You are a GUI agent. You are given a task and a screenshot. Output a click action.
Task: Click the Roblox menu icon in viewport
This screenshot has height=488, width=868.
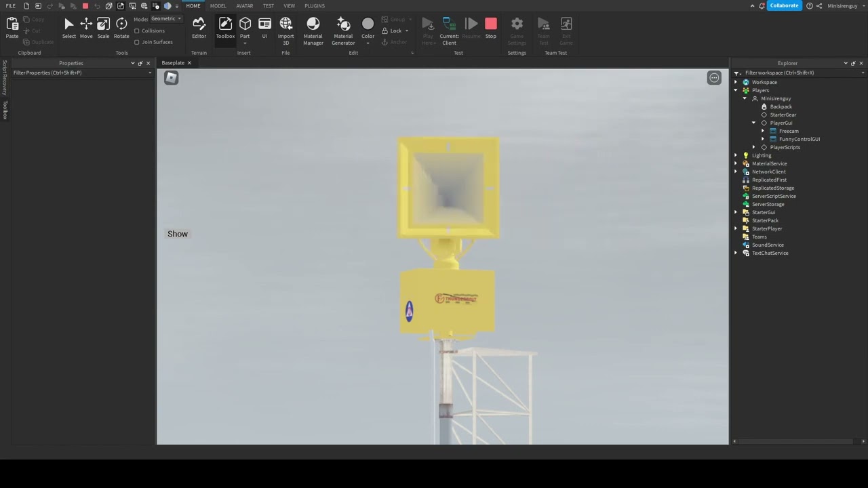(x=171, y=78)
